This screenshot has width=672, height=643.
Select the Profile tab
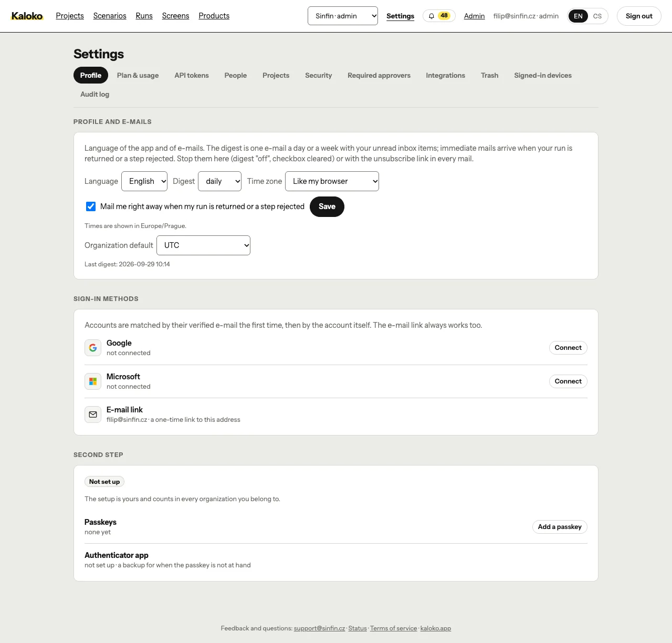(x=91, y=76)
